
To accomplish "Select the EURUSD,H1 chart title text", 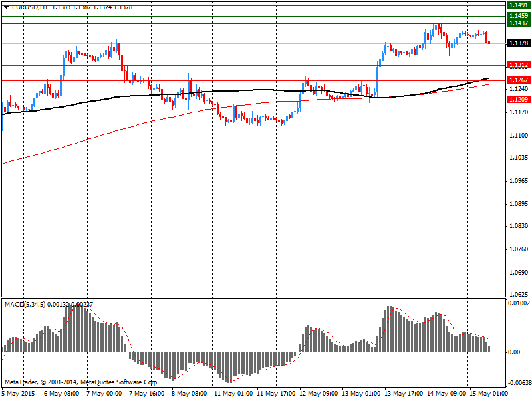I will click(x=29, y=7).
